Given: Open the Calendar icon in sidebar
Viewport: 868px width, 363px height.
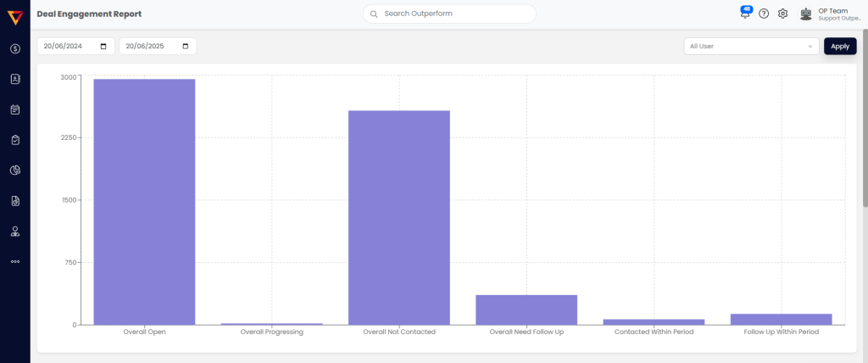Looking at the screenshot, I should pyautogui.click(x=15, y=109).
